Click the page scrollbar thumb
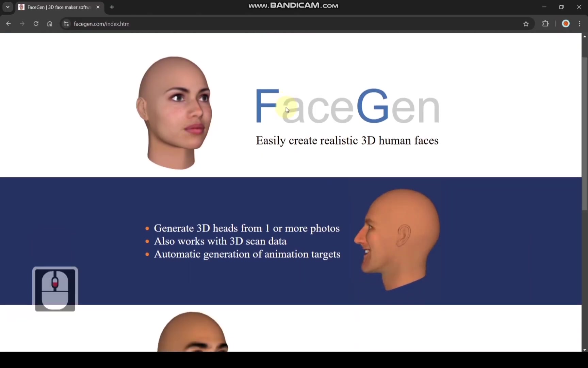 click(x=585, y=134)
